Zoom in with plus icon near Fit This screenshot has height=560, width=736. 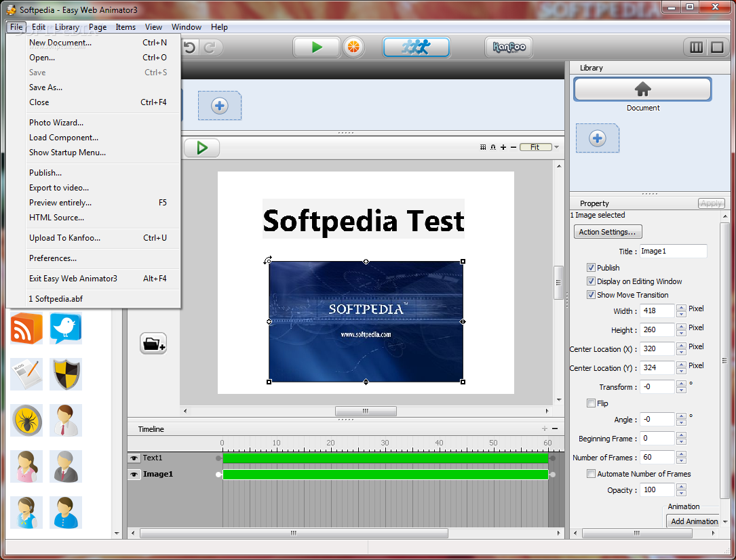point(503,147)
